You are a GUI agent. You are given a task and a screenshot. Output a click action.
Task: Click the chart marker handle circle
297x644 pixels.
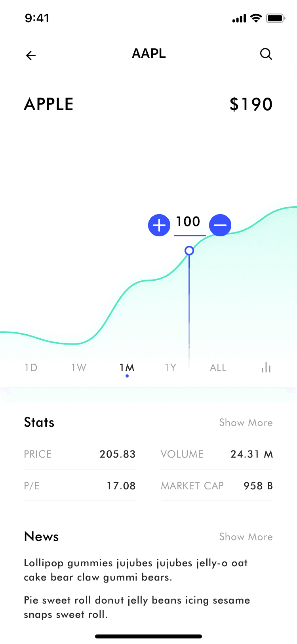coord(189,251)
